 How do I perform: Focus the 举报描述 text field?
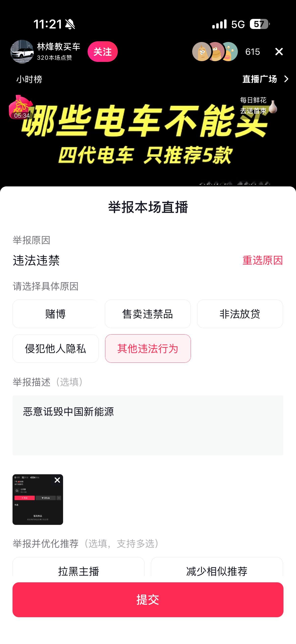tap(148, 425)
